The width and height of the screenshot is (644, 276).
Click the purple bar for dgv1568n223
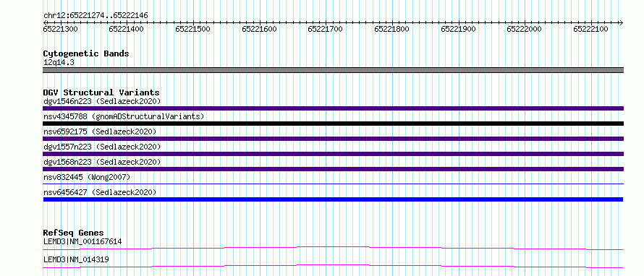point(333,169)
